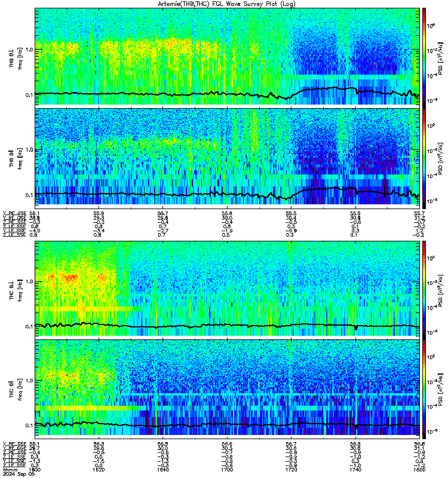Click the '1640' time tick label
Image resolution: width=448 pixels, height=478 pixels.
[162, 470]
